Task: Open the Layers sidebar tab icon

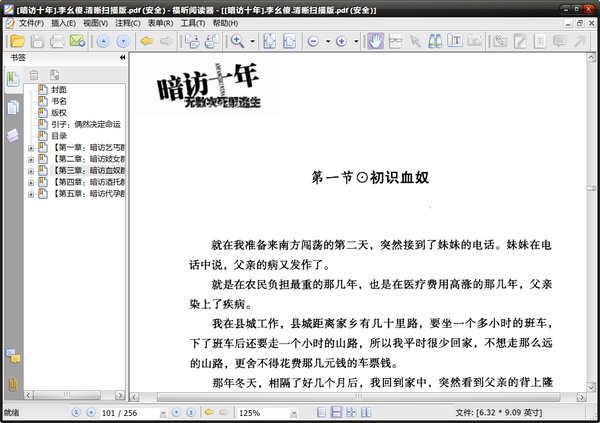Action: [13, 135]
